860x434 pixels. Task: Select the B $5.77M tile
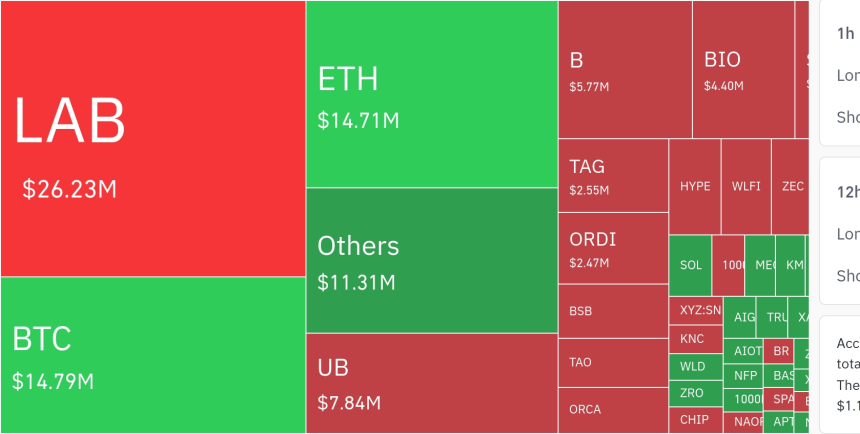click(625, 69)
